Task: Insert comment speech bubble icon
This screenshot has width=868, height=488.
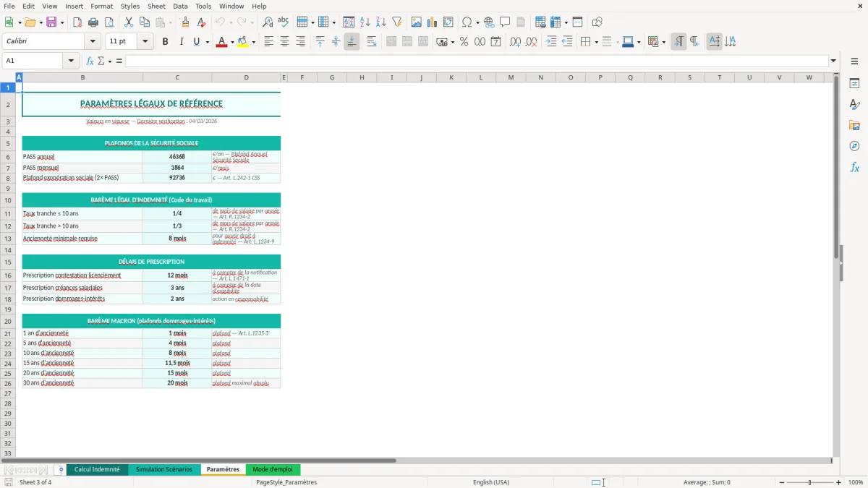Action: pos(506,22)
